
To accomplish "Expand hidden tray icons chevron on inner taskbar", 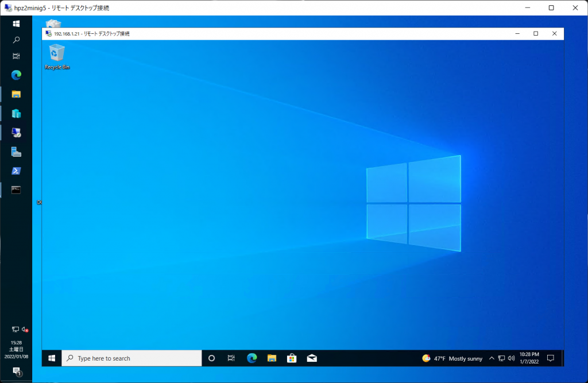I will [492, 358].
